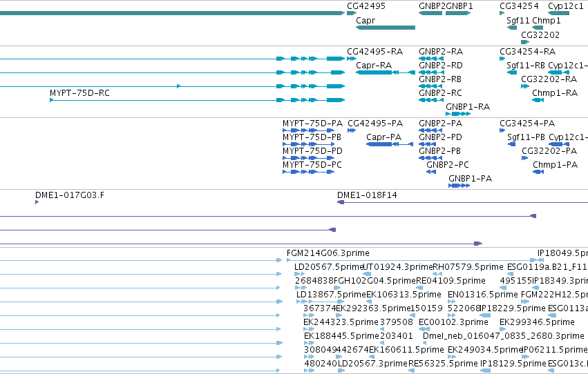Open EST EK244323.5prime
This screenshot has height=374, width=588.
tap(341, 322)
